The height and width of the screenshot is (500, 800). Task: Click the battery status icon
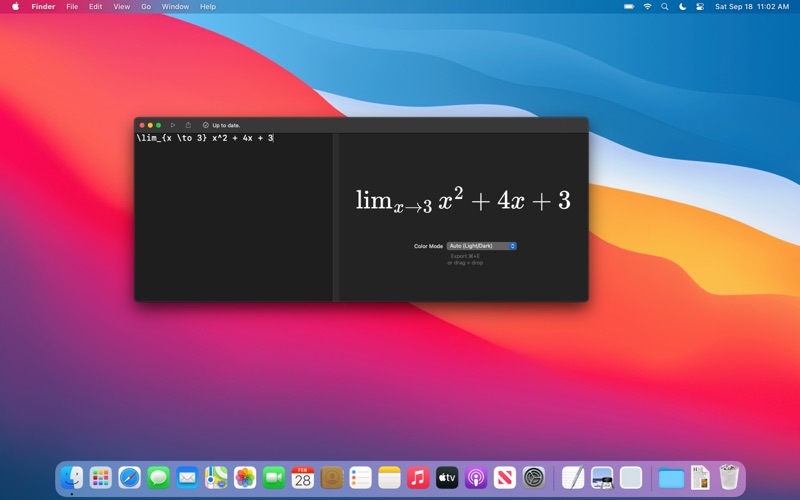click(629, 7)
